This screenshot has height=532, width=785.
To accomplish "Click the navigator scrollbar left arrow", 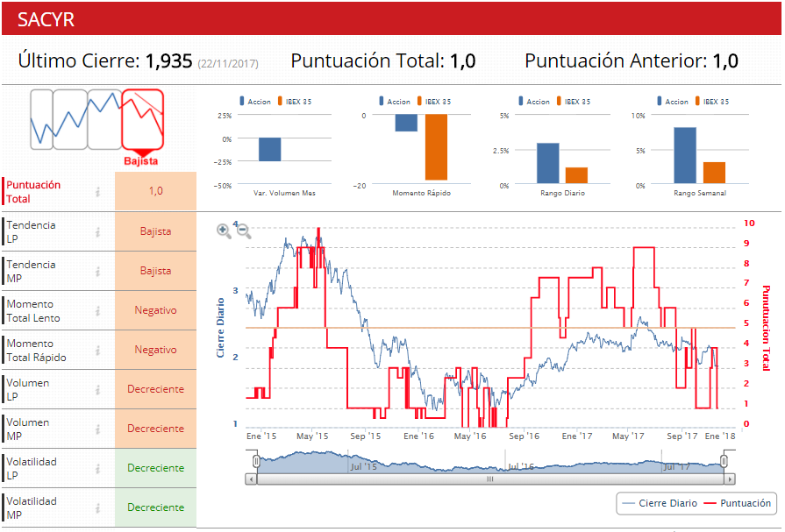I will [251, 479].
